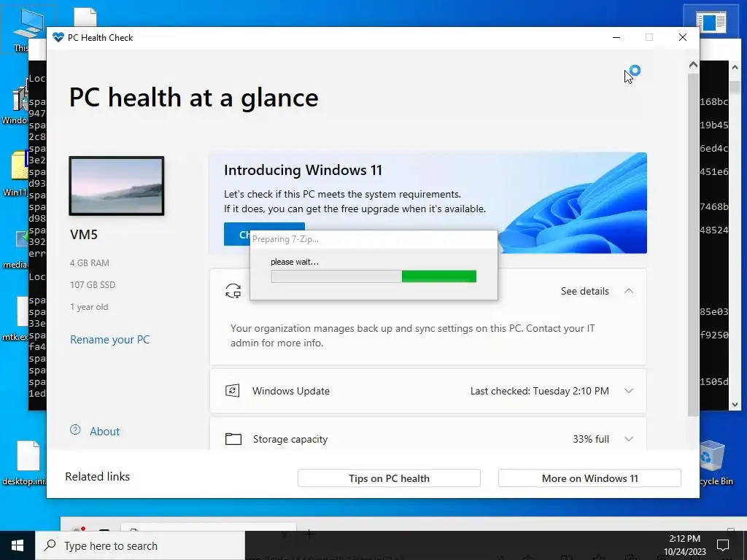Click Last checked: Tuesday 2:10 PM text
The height and width of the screenshot is (560, 747).
[x=539, y=391]
